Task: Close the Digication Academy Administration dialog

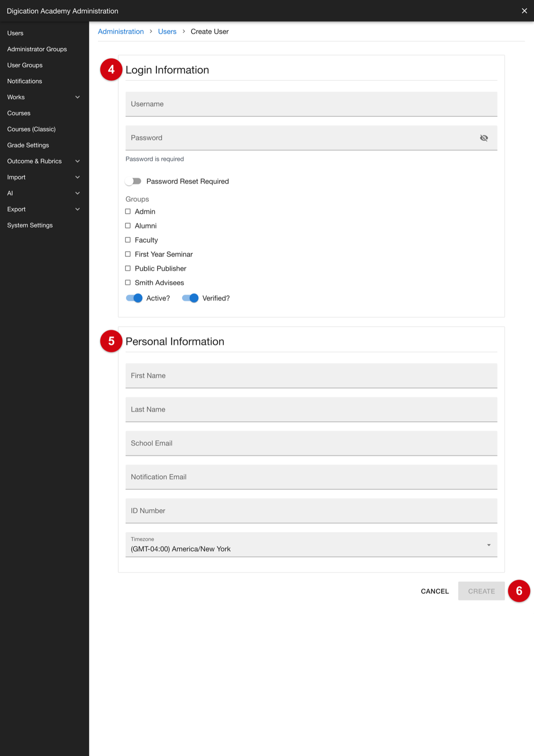Action: 524,11
